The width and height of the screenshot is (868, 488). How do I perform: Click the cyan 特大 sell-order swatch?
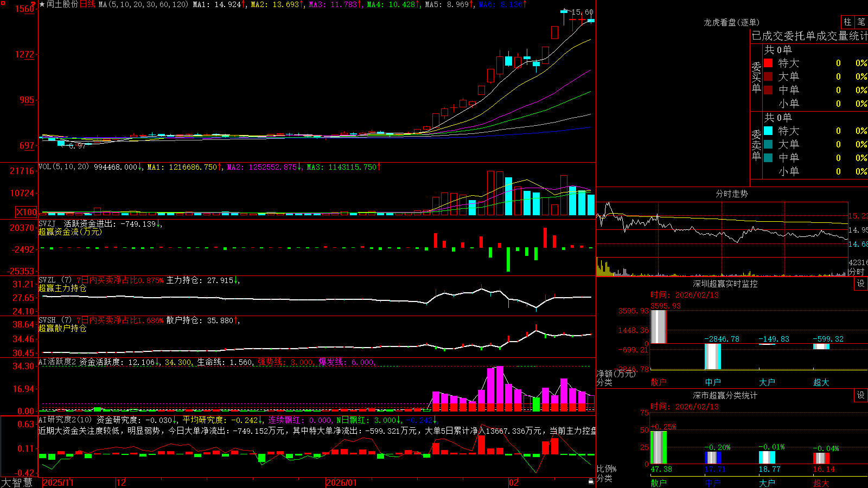(x=768, y=131)
